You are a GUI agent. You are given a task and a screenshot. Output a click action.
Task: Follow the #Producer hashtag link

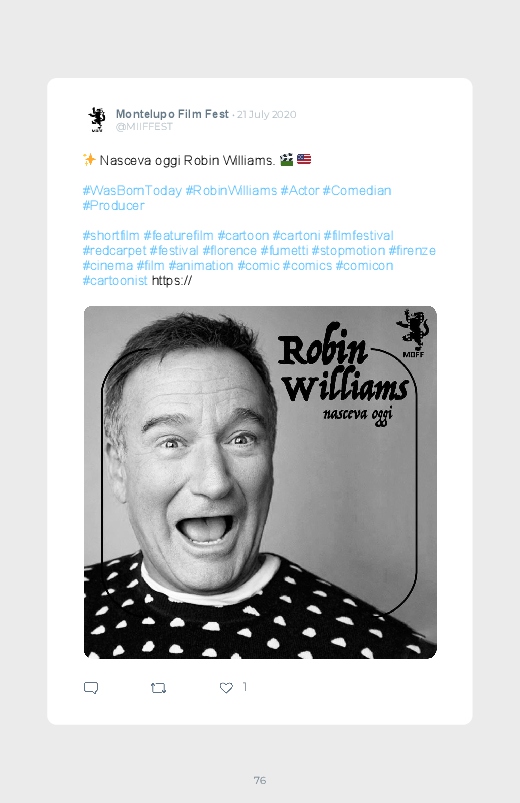(113, 205)
